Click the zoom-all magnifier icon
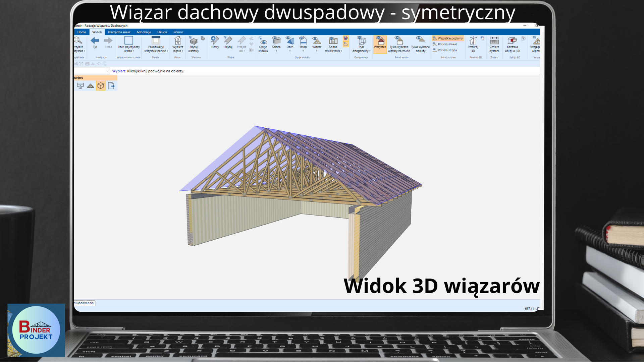 click(x=78, y=41)
